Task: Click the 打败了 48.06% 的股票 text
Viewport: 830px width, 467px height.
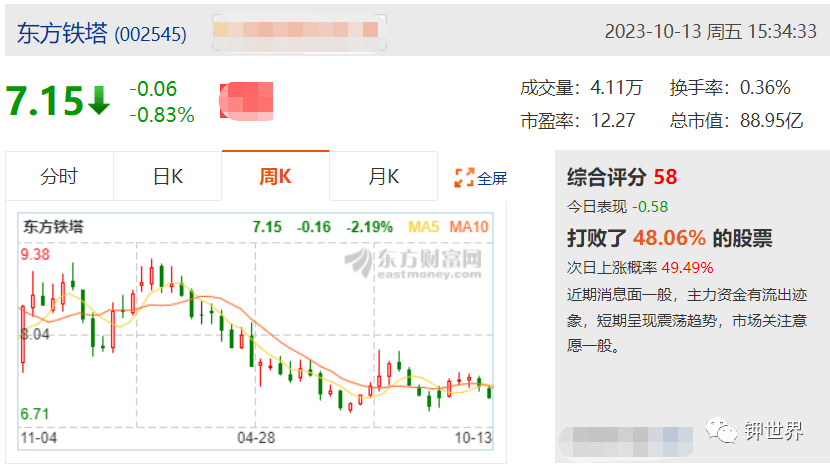Action: click(670, 238)
